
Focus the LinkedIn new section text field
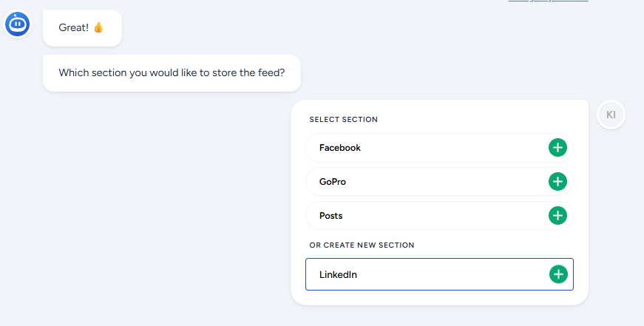(x=421, y=274)
